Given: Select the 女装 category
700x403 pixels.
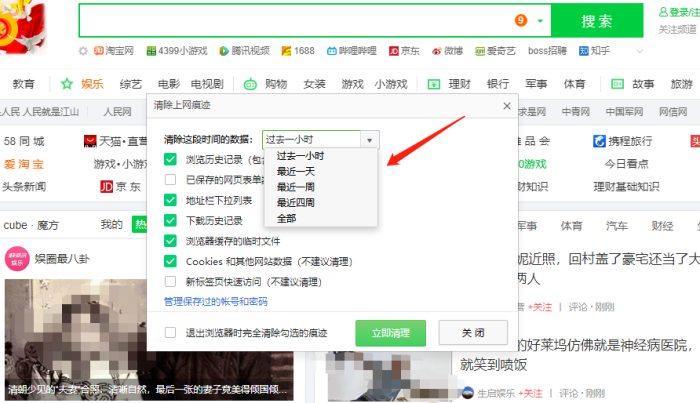Looking at the screenshot, I should coord(314,84).
